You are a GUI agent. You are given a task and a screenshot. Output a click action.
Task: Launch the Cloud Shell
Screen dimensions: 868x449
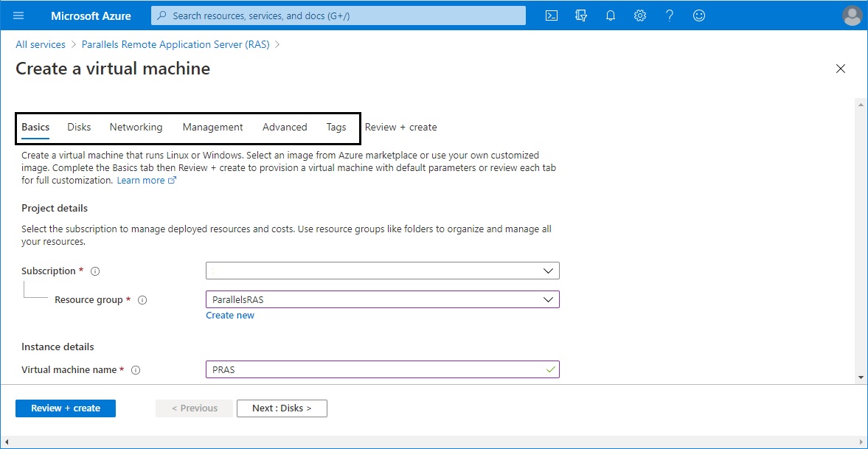tap(551, 15)
